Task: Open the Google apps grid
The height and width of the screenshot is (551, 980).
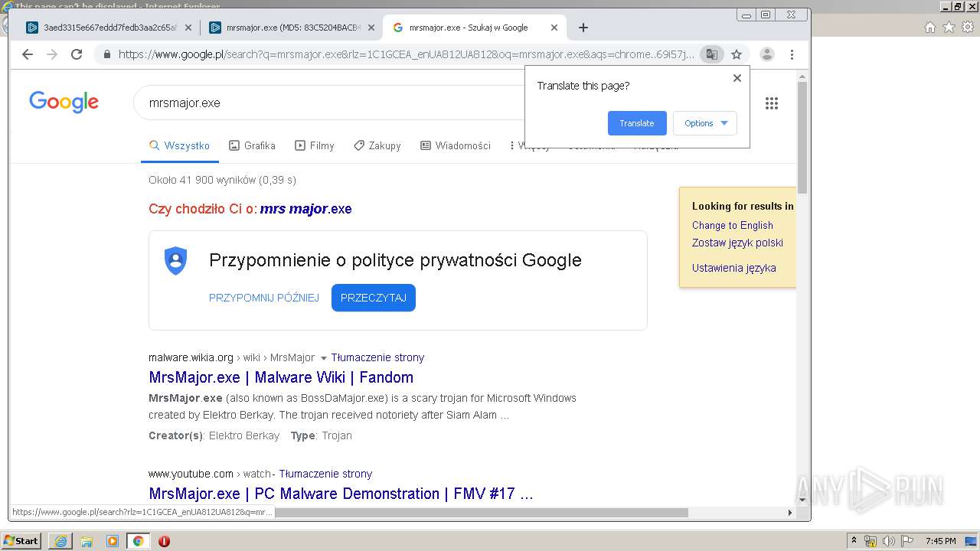Action: tap(772, 103)
